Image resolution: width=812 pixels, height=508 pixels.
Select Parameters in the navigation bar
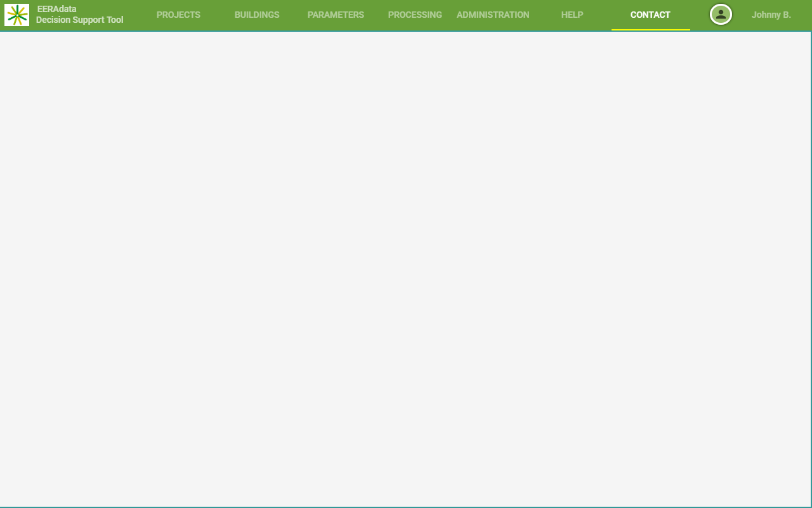[336, 15]
